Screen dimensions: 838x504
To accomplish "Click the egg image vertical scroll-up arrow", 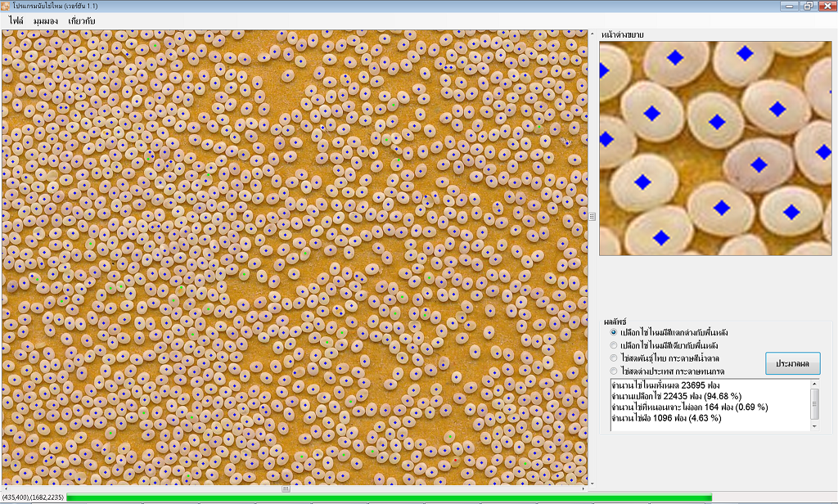I will [592, 35].
